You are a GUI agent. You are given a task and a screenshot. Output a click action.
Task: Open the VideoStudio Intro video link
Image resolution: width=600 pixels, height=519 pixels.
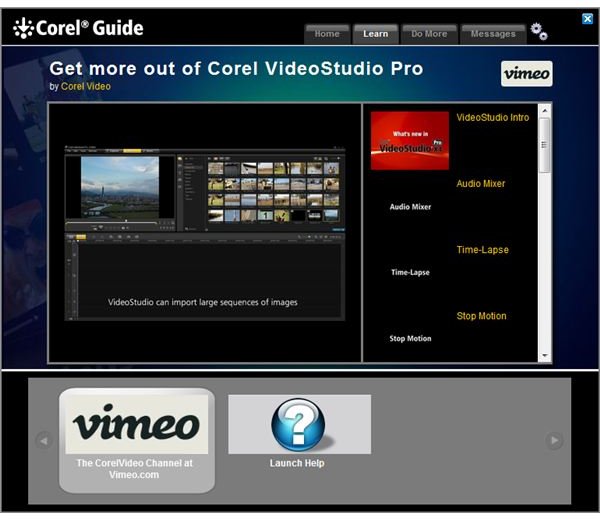point(493,118)
